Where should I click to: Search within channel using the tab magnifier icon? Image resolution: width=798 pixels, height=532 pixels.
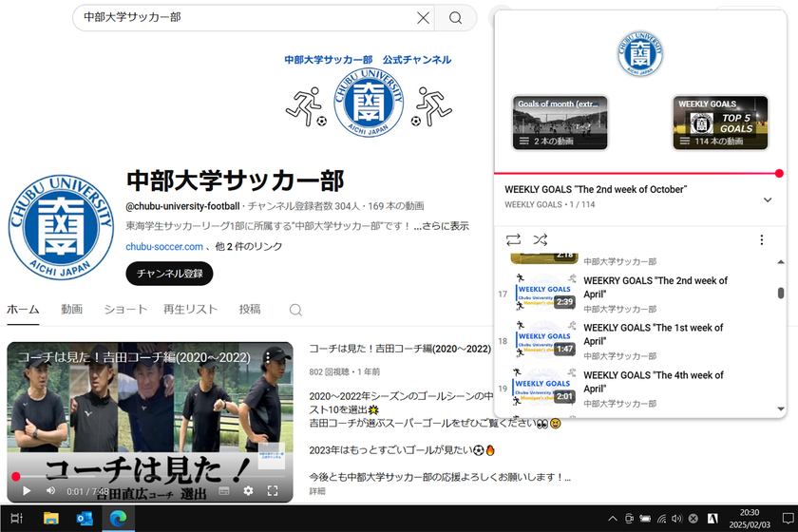click(x=295, y=310)
